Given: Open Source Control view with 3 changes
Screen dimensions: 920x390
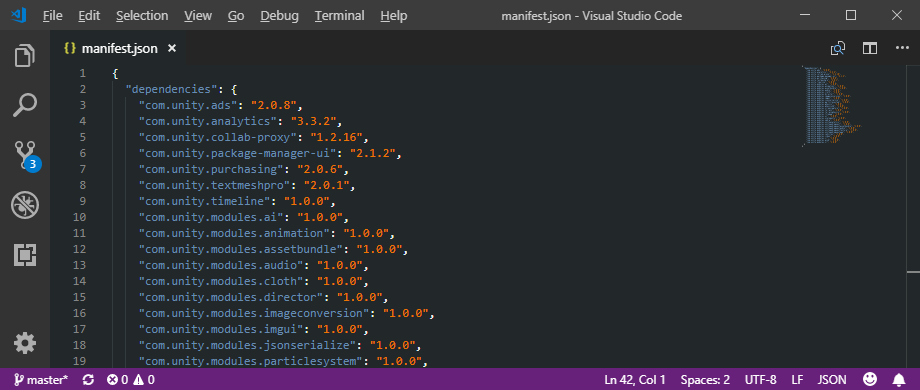Looking at the screenshot, I should [26, 156].
